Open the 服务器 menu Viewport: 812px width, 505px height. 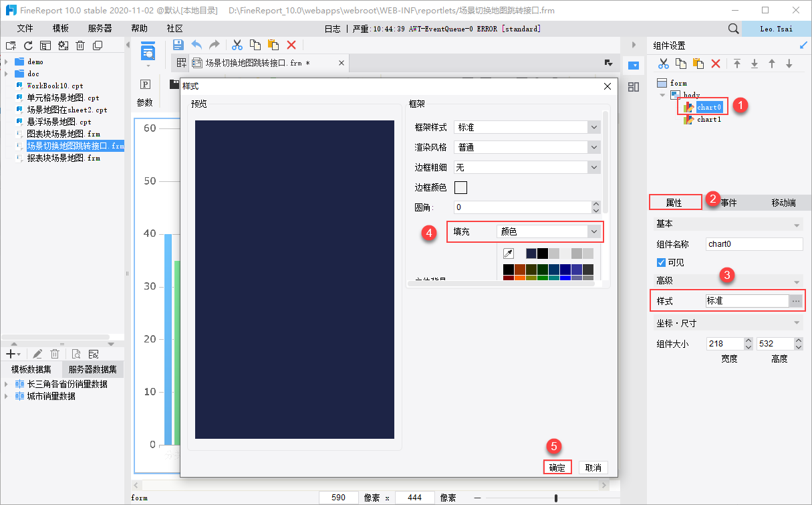click(100, 29)
